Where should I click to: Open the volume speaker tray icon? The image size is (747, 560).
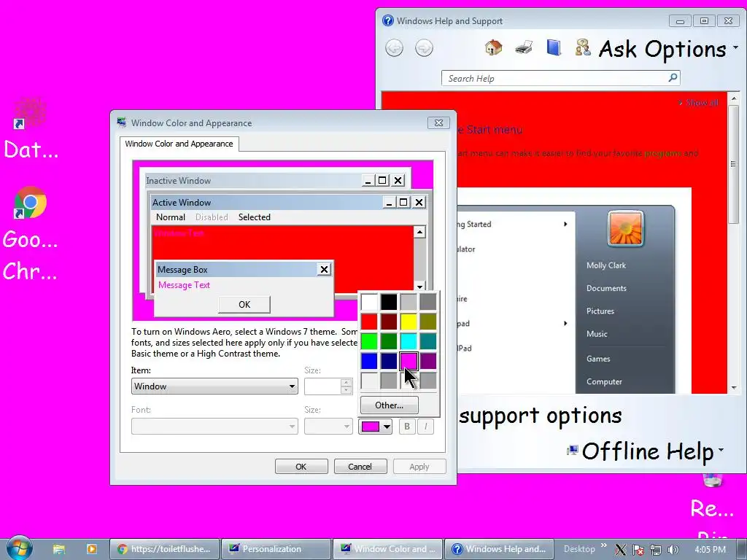pos(673,550)
